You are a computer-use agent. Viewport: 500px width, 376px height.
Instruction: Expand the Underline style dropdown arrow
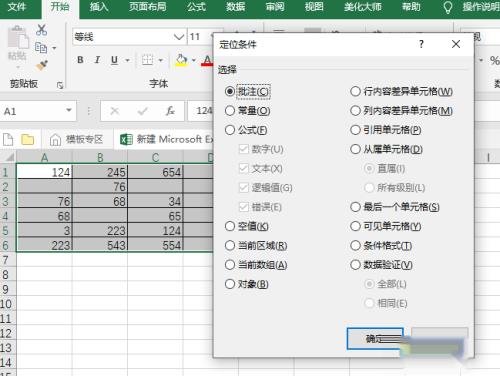[127, 60]
